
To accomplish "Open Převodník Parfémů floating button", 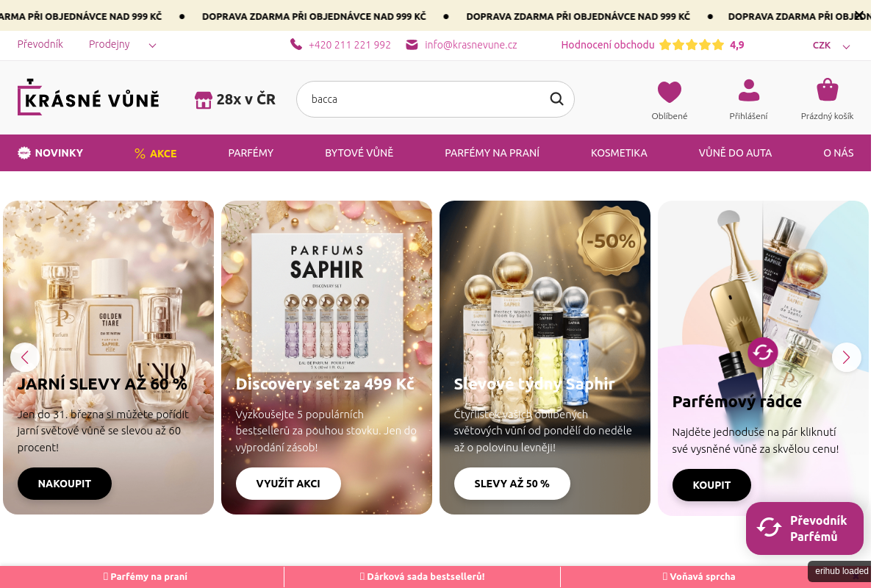I will pos(805,528).
